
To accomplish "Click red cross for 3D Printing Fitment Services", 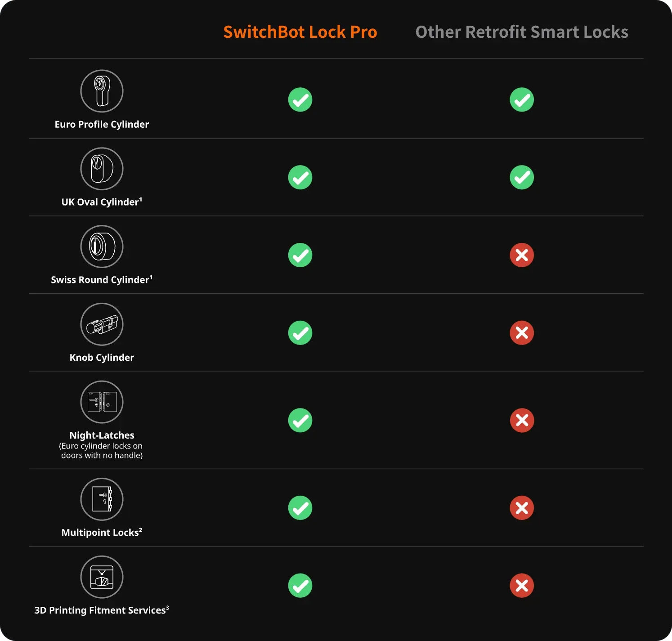I will coord(522,586).
